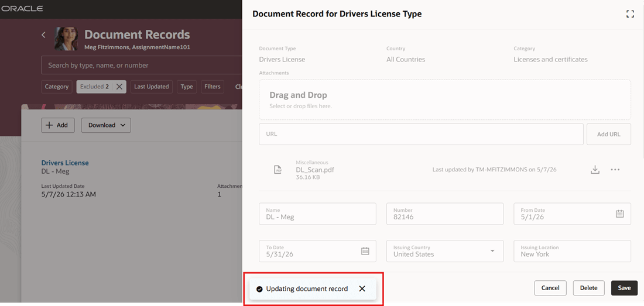This screenshot has width=644, height=306.
Task: Click the Oracle logo
Action: [21, 9]
